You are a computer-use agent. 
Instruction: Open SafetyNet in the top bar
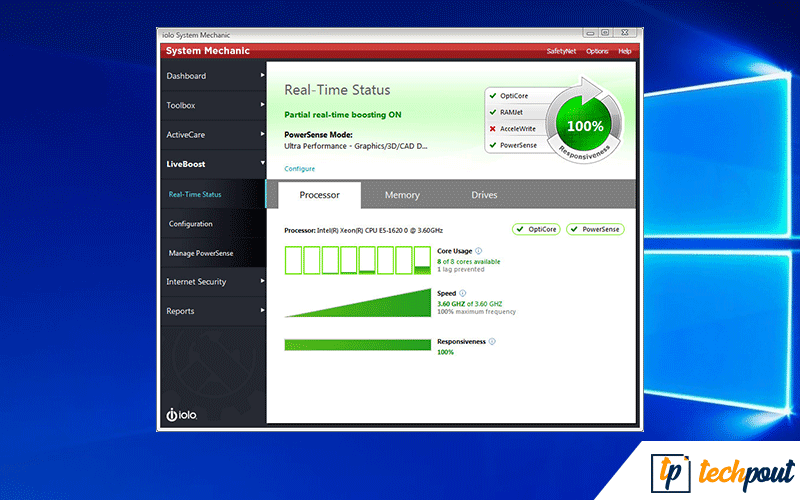tap(560, 51)
